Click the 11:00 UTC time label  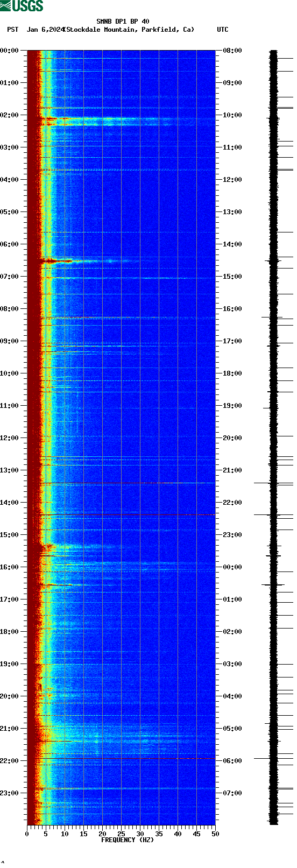[232, 147]
